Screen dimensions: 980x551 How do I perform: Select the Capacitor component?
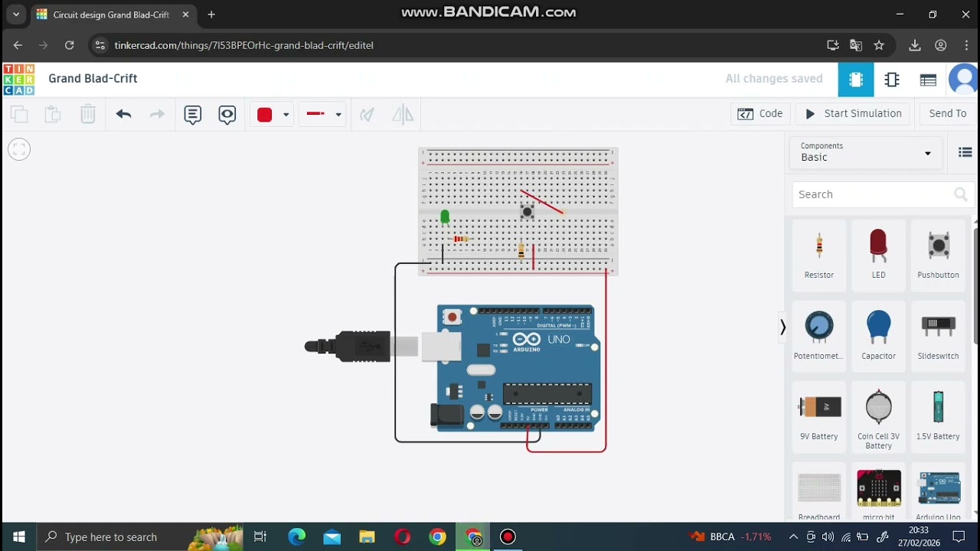878,335
